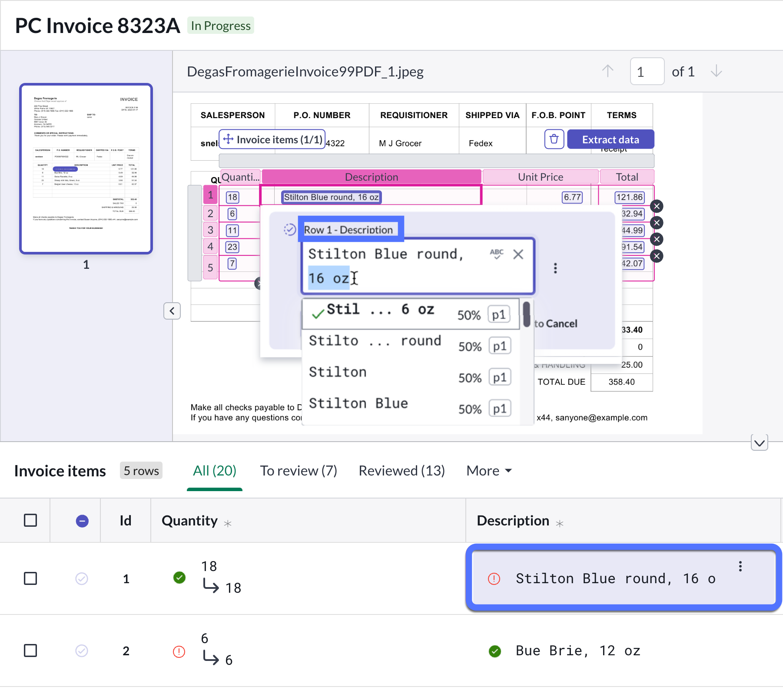Viewport: 783px width, 700px height.
Task: Collapse thumbnail sidebar with left chevron
Action: point(172,311)
